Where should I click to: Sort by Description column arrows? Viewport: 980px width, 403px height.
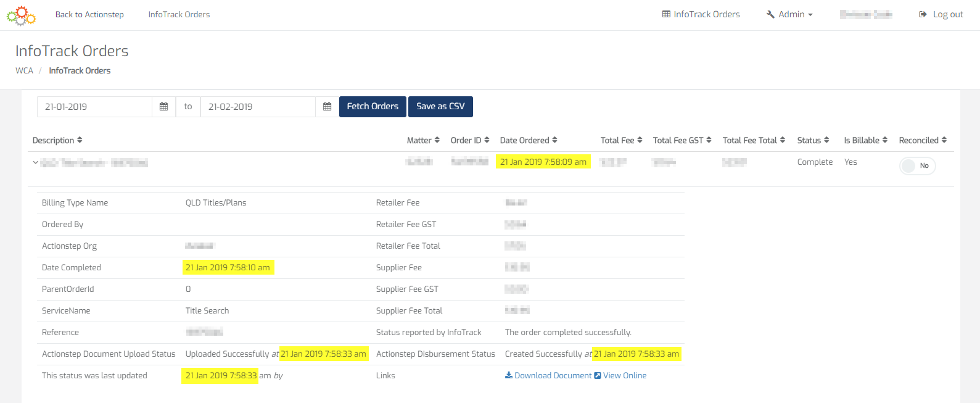coord(80,140)
